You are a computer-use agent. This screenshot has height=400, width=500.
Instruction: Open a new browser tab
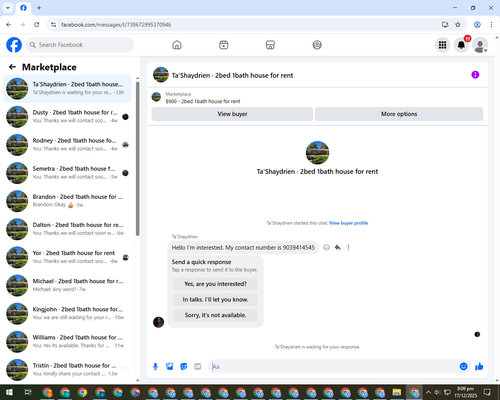39,8
